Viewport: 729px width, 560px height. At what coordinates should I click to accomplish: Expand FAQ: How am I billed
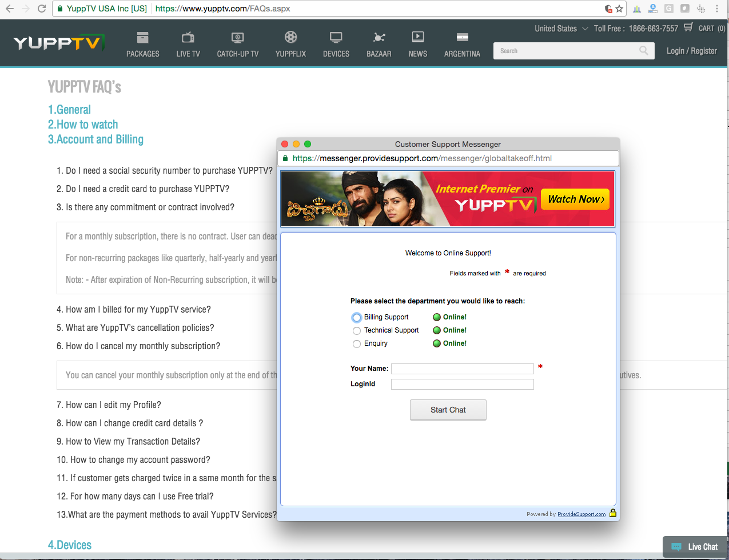134,309
